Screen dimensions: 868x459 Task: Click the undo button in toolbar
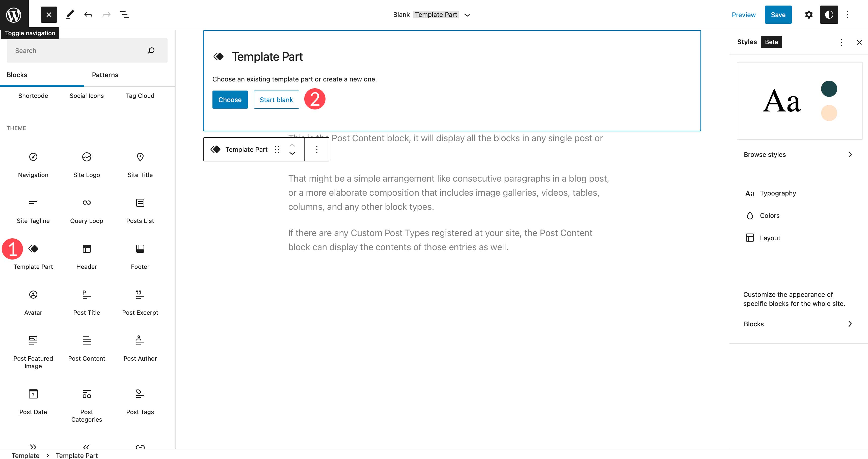click(87, 14)
